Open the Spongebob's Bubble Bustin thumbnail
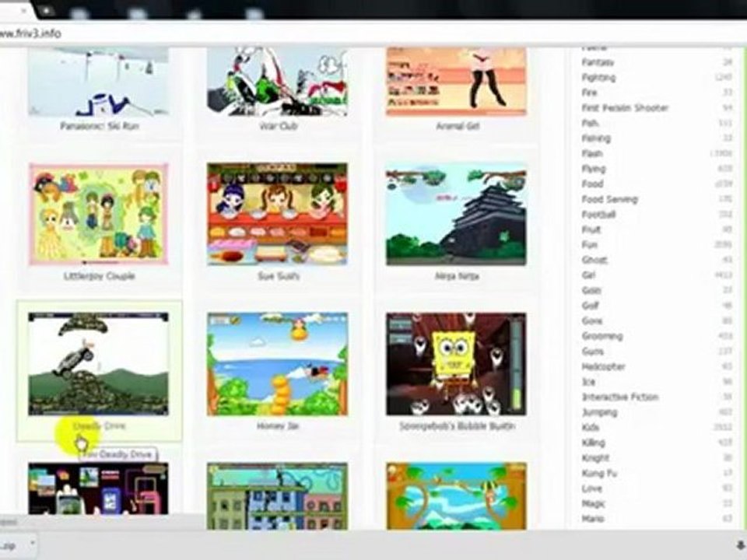747x560 pixels. click(457, 364)
